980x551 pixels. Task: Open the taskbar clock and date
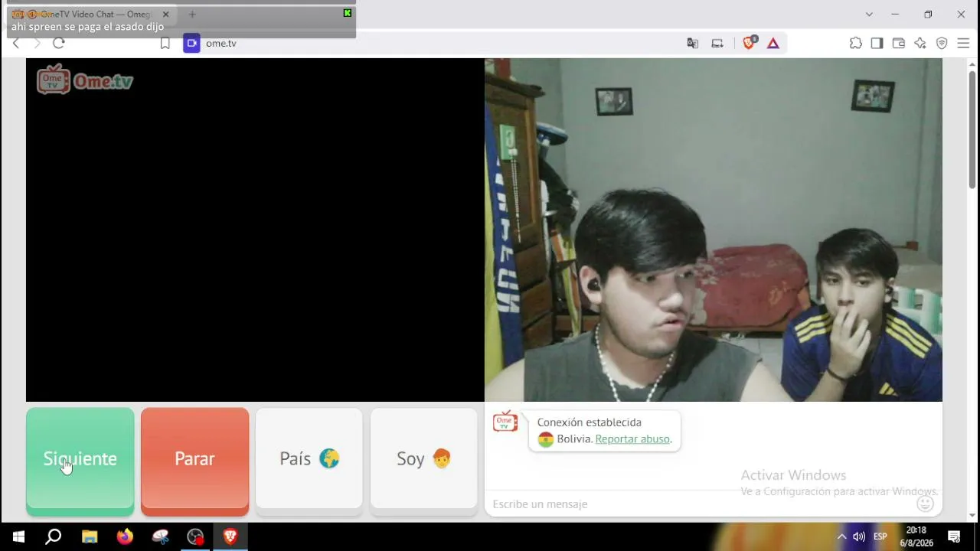point(916,536)
